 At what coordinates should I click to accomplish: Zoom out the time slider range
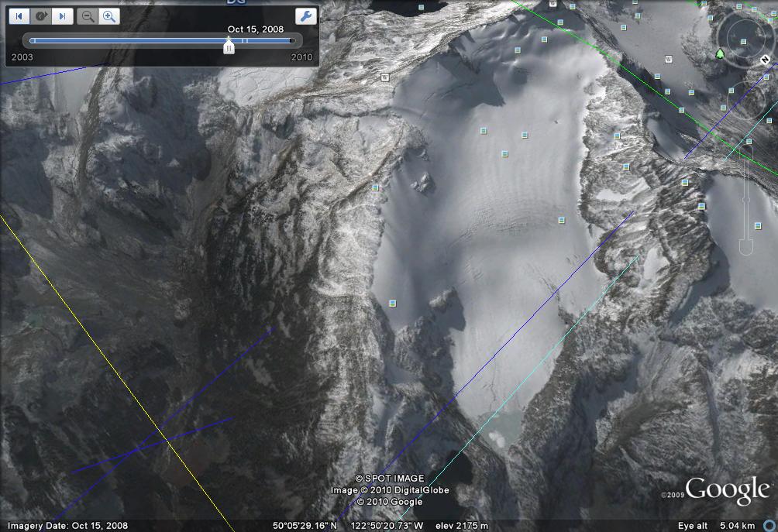pyautogui.click(x=88, y=16)
